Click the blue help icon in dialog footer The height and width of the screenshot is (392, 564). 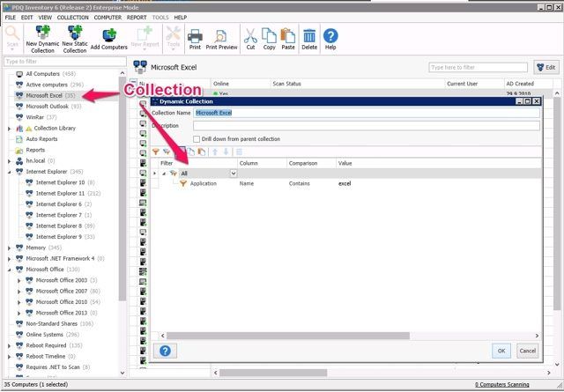coord(165,351)
